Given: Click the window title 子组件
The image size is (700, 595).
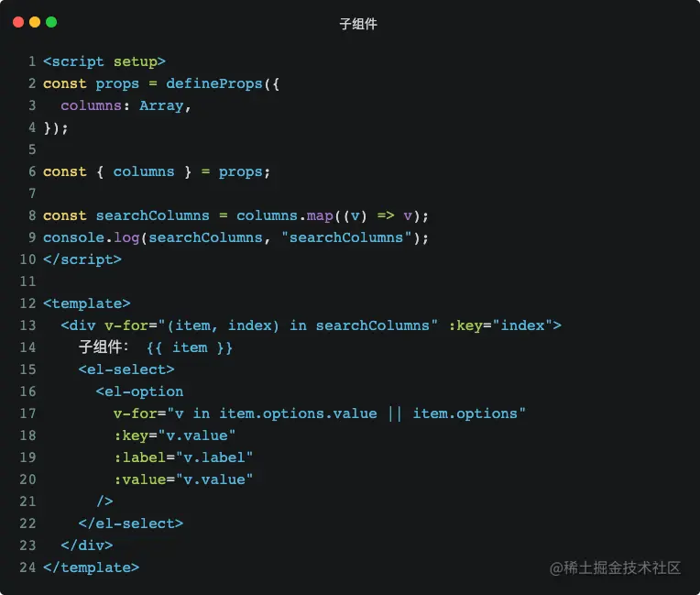Looking at the screenshot, I should click(x=358, y=24).
